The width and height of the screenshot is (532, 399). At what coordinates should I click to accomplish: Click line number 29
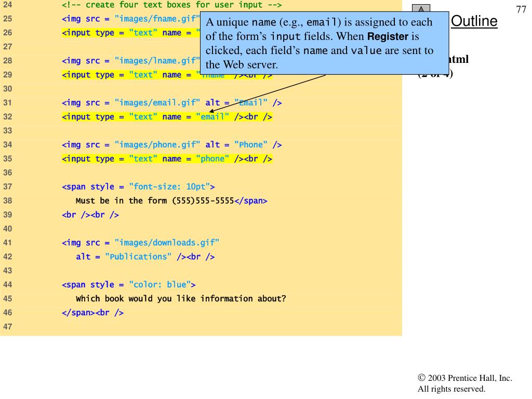click(7, 75)
